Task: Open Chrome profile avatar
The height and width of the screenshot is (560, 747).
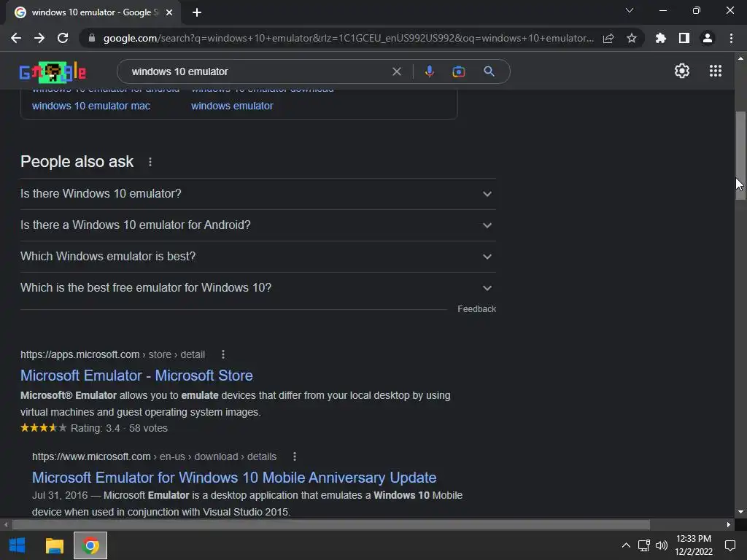Action: coord(708,38)
